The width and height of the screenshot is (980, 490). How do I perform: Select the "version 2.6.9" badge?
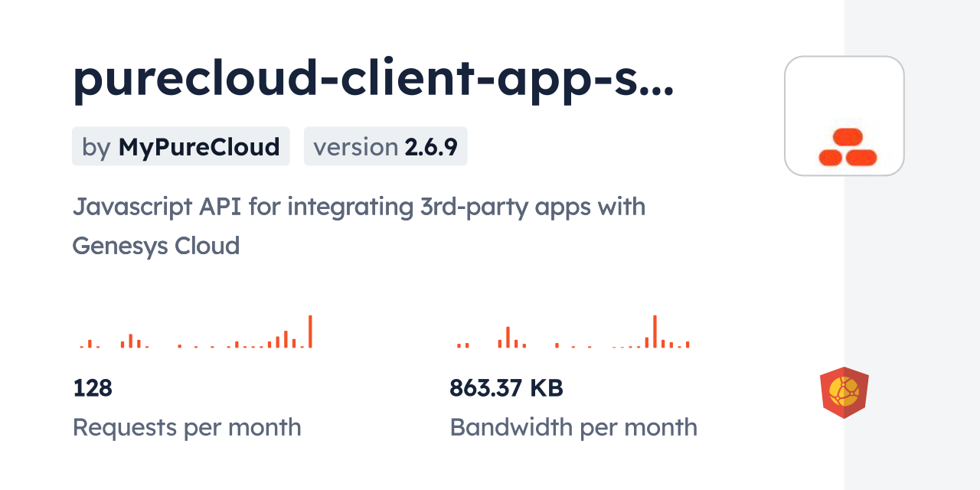pos(385,146)
